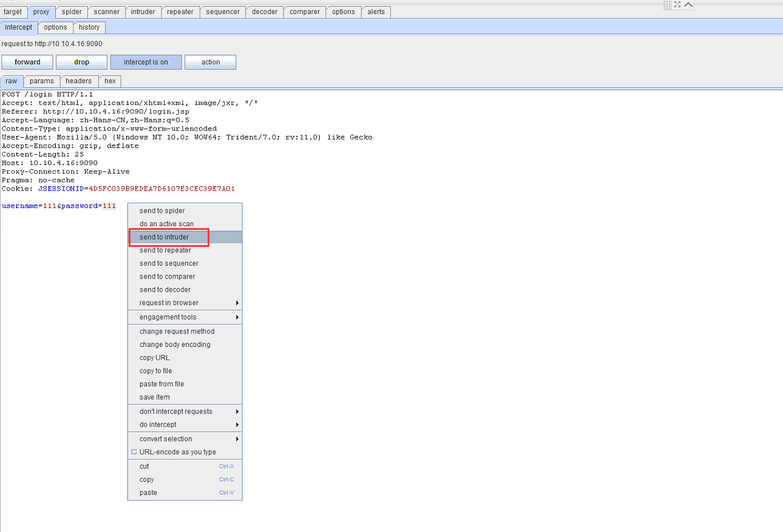Image resolution: width=783 pixels, height=532 pixels.
Task: Open the proxy main tab
Action: 41,12
